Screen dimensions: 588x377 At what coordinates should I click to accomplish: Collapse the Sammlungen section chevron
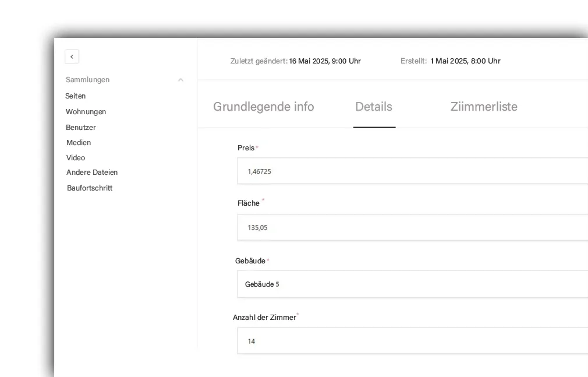(x=180, y=80)
